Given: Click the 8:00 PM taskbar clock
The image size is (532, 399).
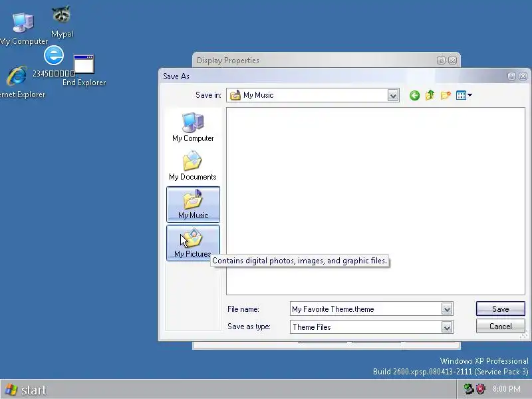Looking at the screenshot, I should click(x=506, y=389).
